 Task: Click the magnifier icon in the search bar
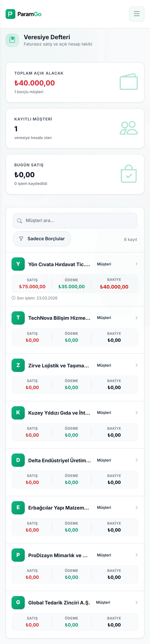pyautogui.click(x=19, y=221)
